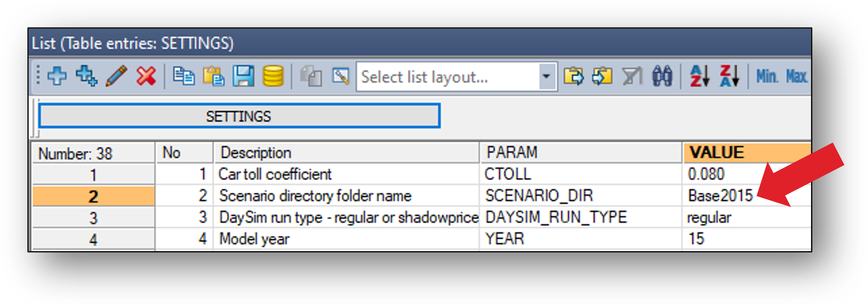This screenshot has height=308, width=868.
Task: Sort ascending with the A-Z icon
Action: click(x=699, y=76)
